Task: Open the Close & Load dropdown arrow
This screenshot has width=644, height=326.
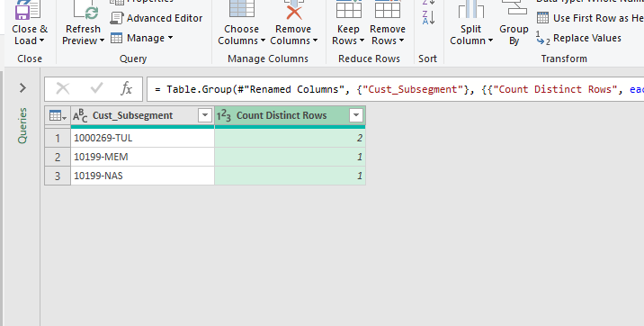Action: (x=41, y=41)
